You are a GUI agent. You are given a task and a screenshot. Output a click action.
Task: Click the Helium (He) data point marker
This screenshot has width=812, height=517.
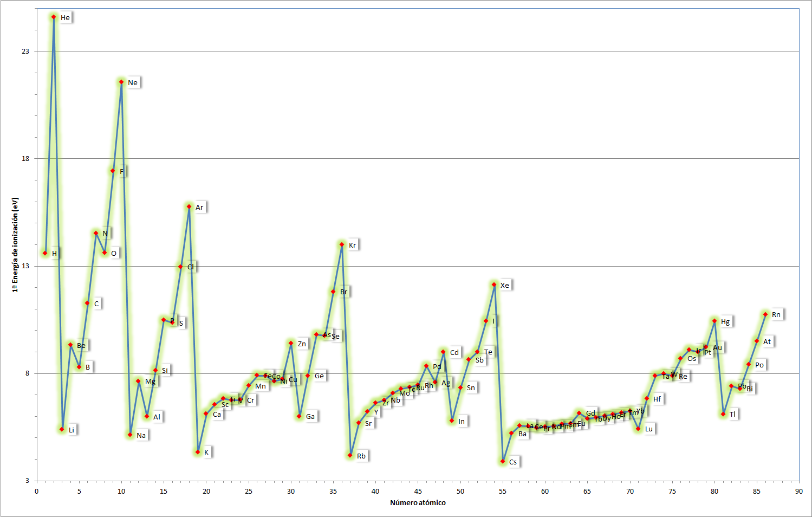click(54, 17)
